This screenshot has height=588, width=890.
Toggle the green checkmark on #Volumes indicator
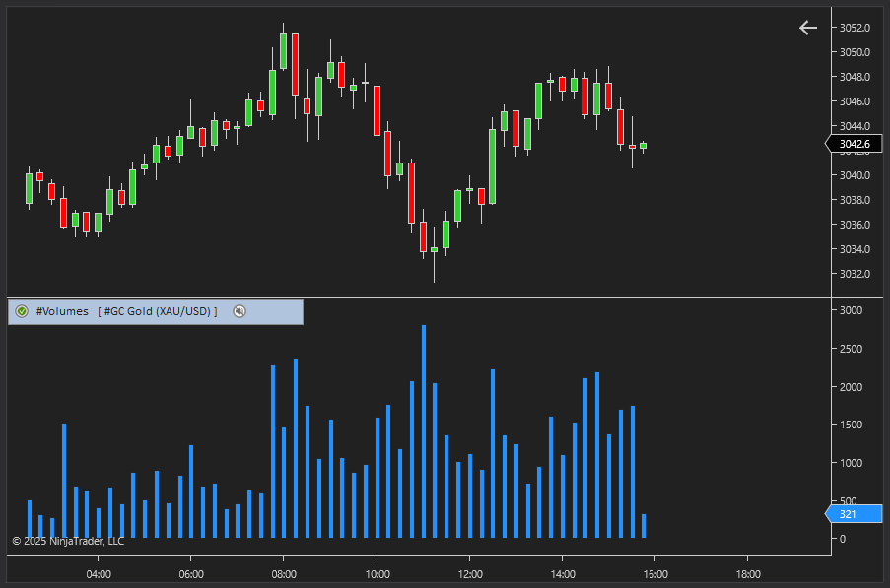(x=22, y=311)
